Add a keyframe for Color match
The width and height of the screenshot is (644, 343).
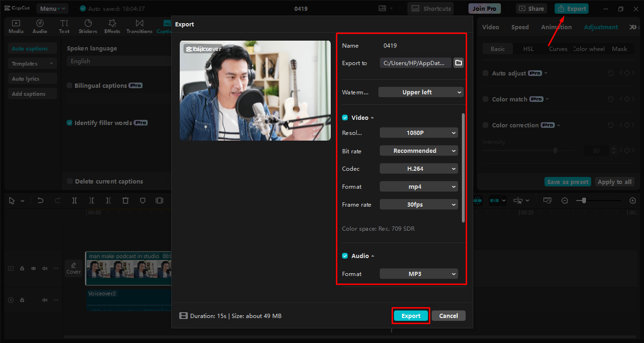(627, 100)
